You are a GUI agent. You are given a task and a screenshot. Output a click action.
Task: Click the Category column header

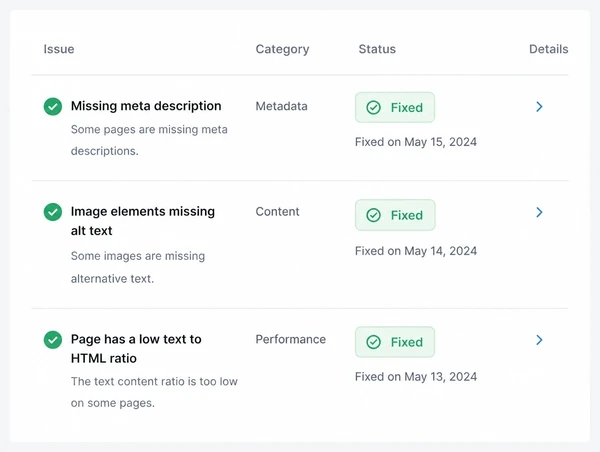point(282,49)
